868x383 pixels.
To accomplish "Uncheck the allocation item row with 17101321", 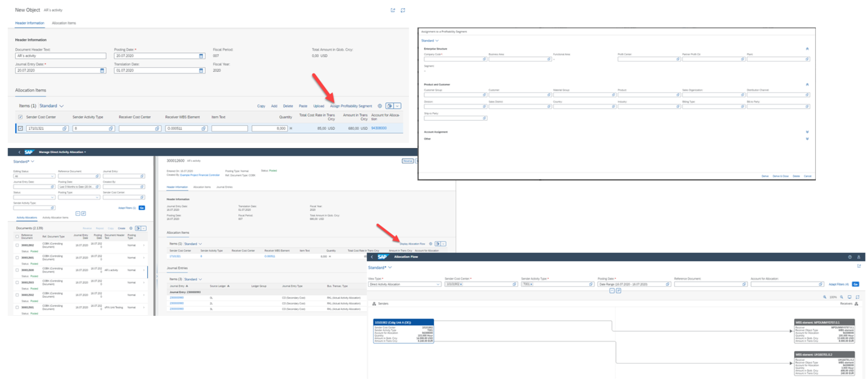I will [x=20, y=128].
